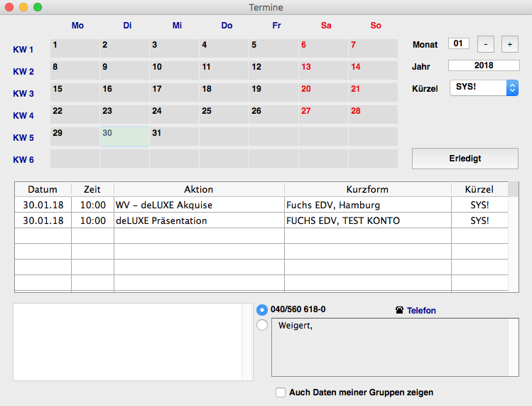Click the Monat input field
532x406 pixels.
coord(458,44)
